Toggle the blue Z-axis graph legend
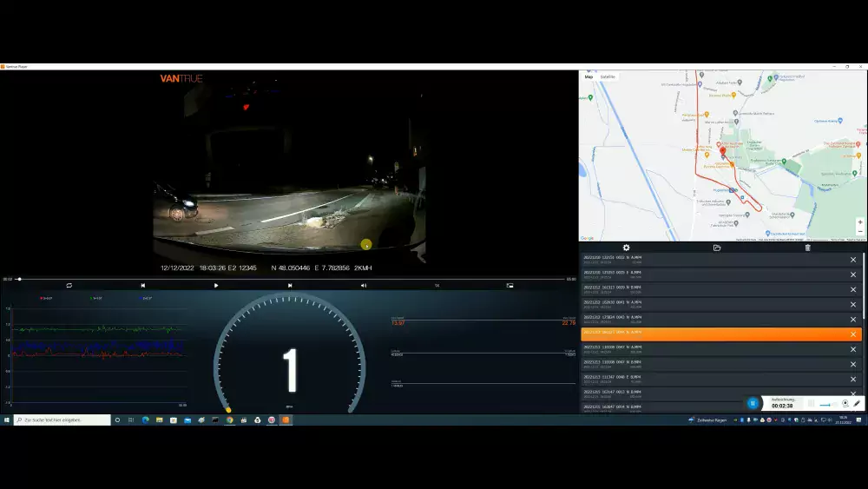868x489 pixels. (x=146, y=299)
